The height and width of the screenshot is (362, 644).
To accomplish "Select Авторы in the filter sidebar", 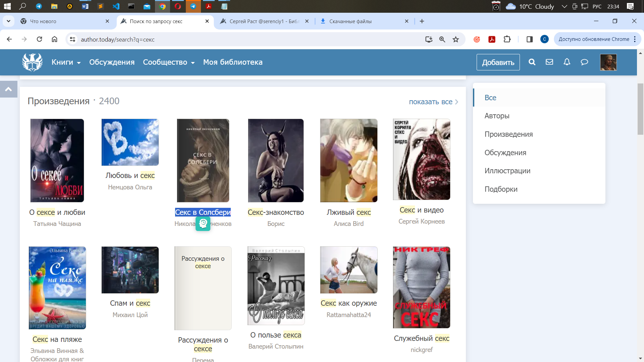I will (x=497, y=116).
